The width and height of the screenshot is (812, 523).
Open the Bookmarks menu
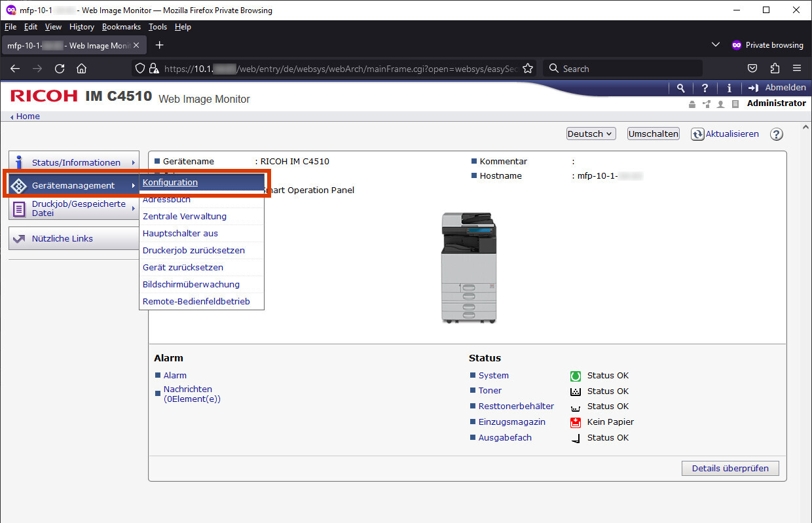click(121, 27)
